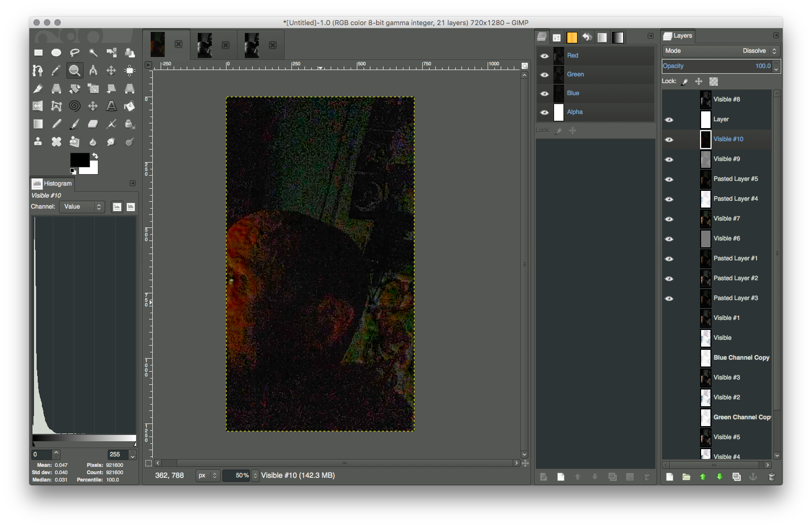The width and height of the screenshot is (812, 527).
Task: Open the layer Mode dropdown showing Dissolve
Action: (721, 51)
